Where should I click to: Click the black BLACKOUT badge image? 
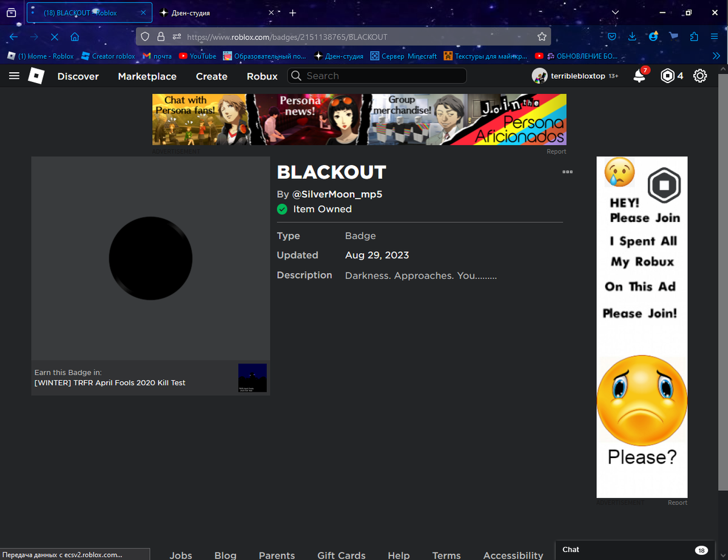[150, 258]
